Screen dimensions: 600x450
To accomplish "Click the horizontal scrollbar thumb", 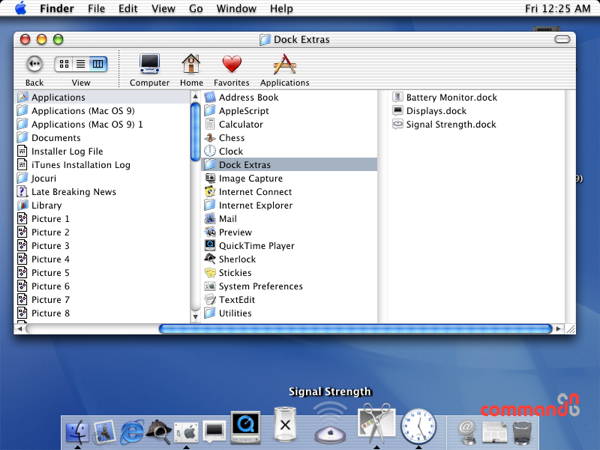I will click(355, 329).
